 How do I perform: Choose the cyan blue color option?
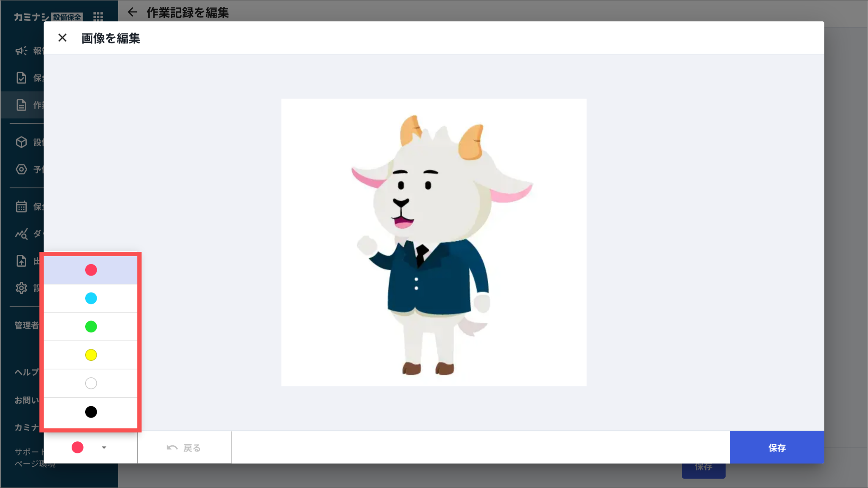[91, 298]
